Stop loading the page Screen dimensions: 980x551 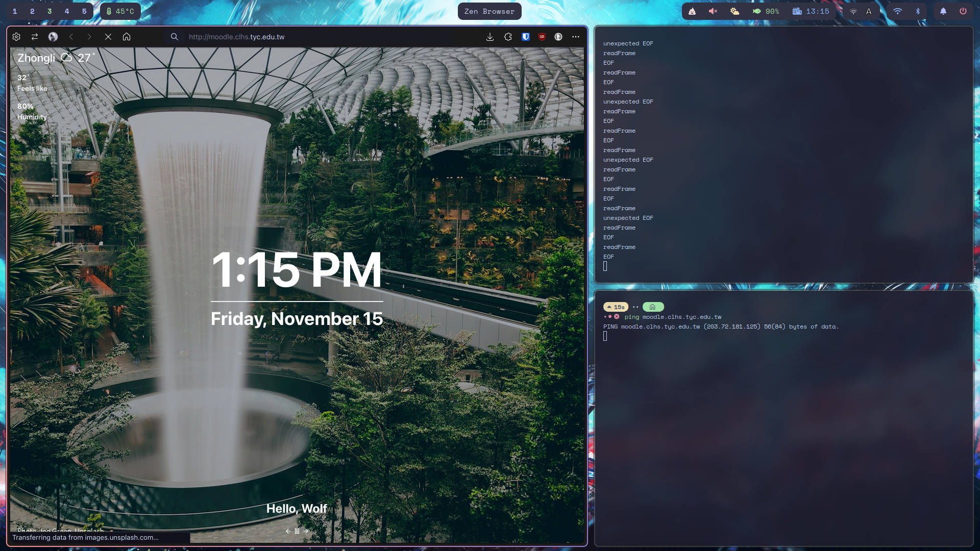pos(108,37)
